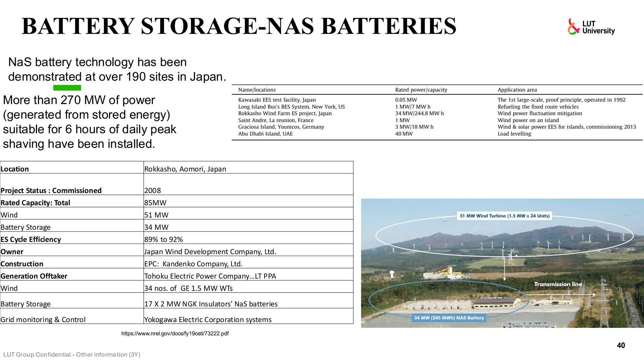Click the 'Load levelling' application text

click(514, 134)
